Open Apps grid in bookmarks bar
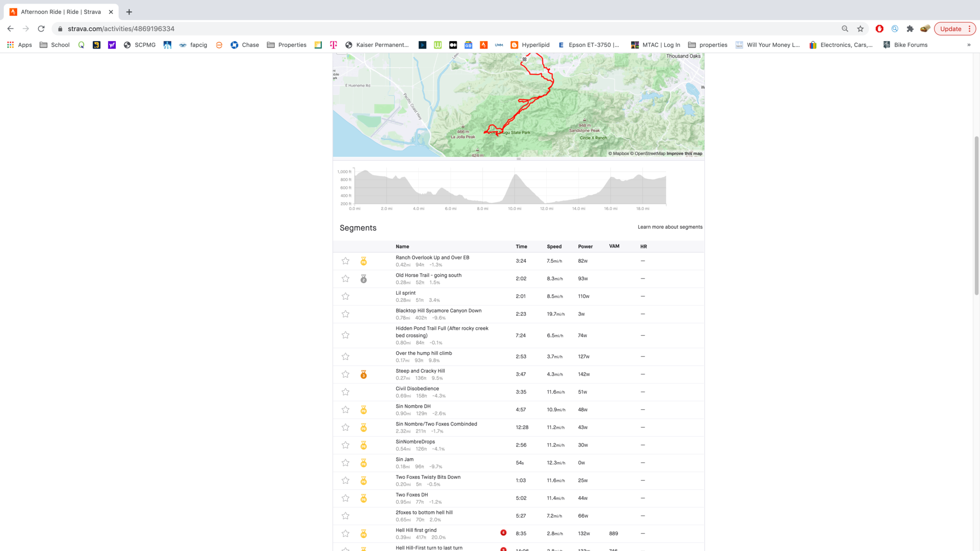This screenshot has width=980, height=551. [x=20, y=45]
